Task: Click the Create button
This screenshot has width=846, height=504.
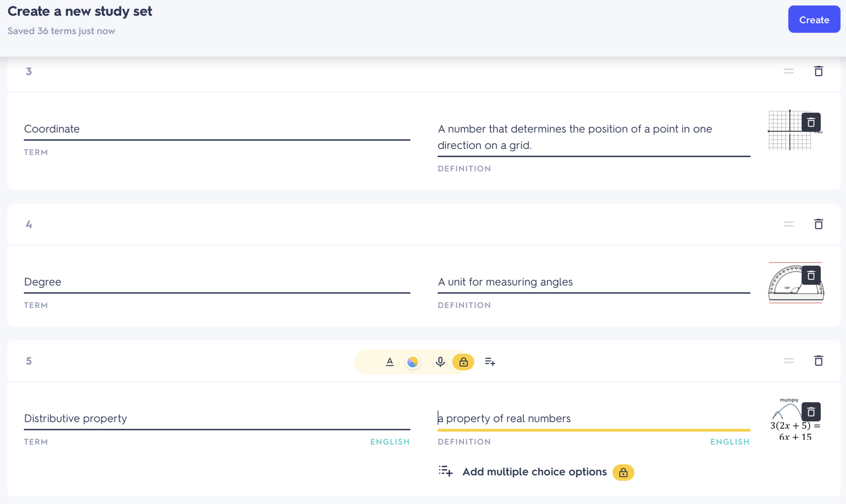Action: point(814,19)
